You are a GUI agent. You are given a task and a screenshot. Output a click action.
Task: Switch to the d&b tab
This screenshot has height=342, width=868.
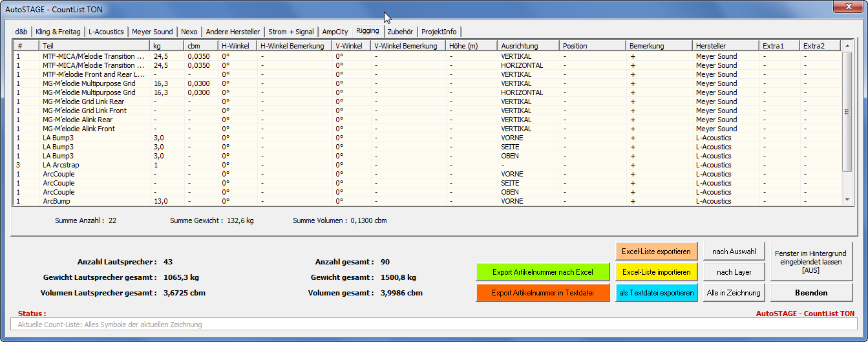click(21, 32)
